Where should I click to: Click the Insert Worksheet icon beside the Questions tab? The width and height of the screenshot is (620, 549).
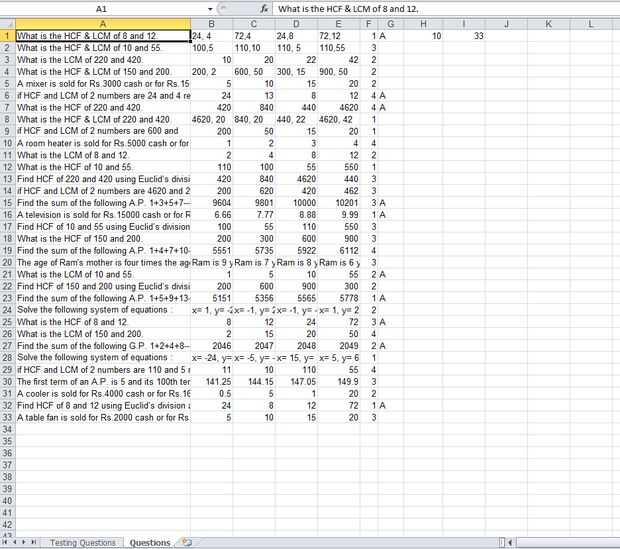186,542
